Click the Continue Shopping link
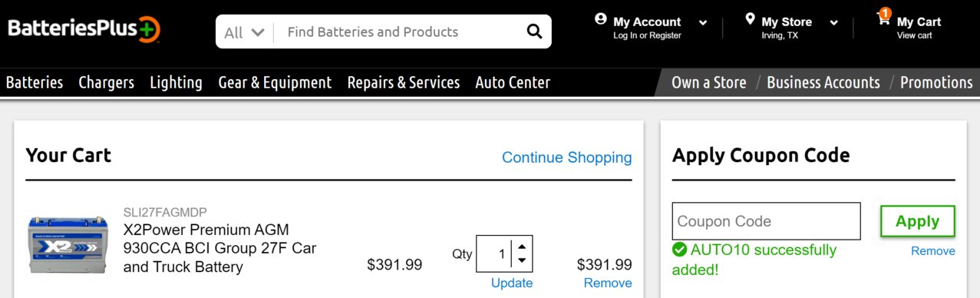Image resolution: width=980 pixels, height=298 pixels. [566, 157]
